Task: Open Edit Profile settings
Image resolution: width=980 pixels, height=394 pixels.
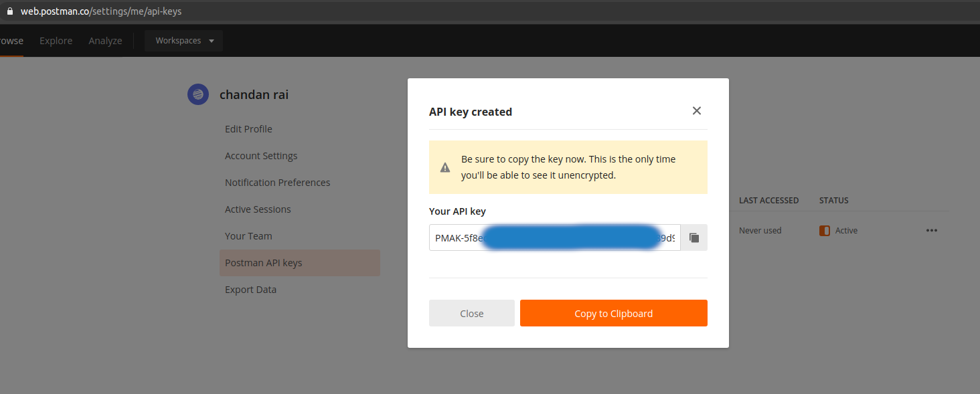Action: pos(248,129)
